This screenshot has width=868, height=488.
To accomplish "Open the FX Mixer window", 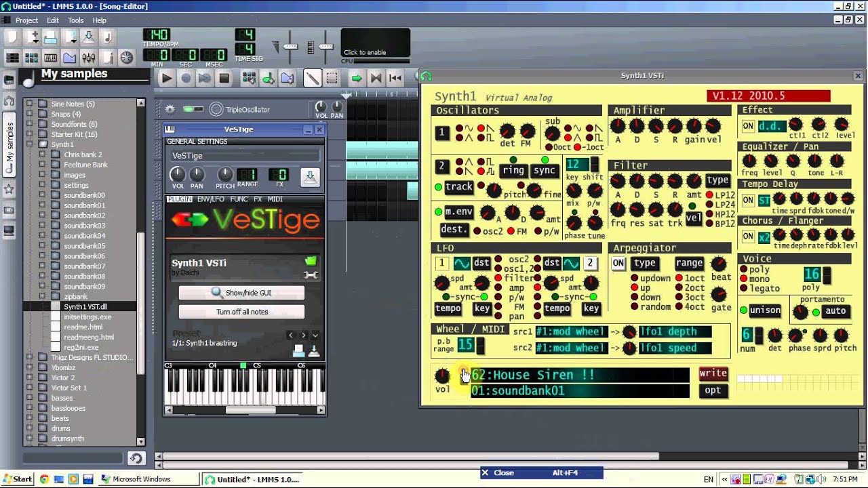I will coord(88,58).
